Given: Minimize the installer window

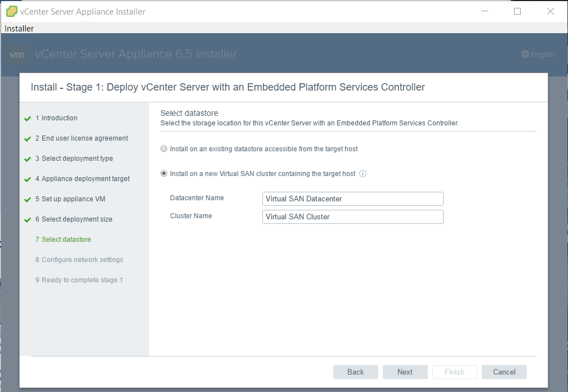Looking at the screenshot, I should [485, 11].
